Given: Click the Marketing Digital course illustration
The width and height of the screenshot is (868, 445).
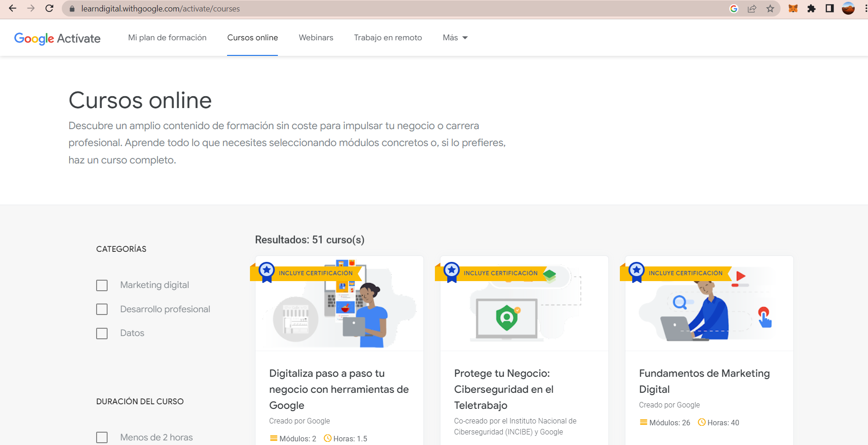Looking at the screenshot, I should point(709,304).
